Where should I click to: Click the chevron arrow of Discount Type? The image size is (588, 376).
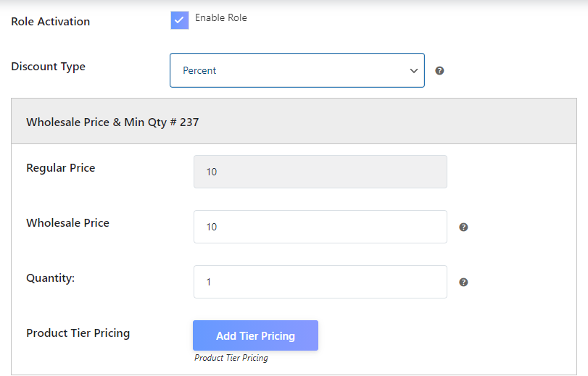coord(414,71)
